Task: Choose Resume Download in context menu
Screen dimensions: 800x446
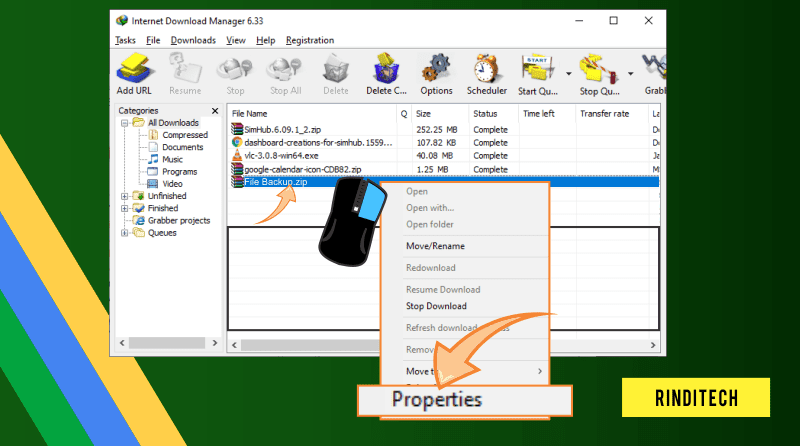Action: [x=443, y=289]
